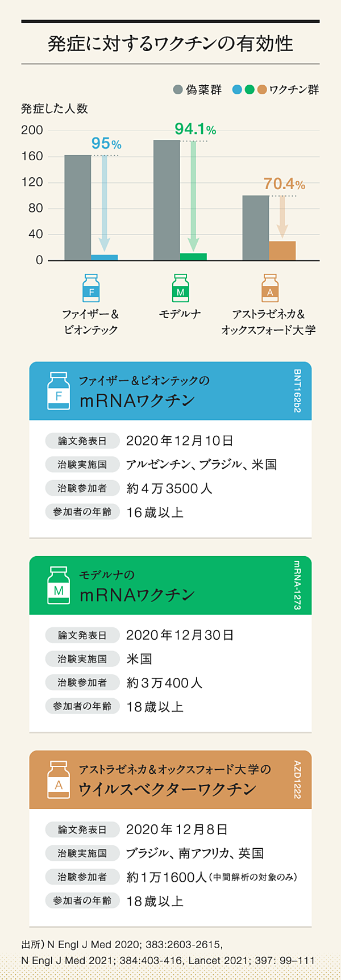The width and height of the screenshot is (341, 980).
Task: Click the green M vial icon below the chart
Action: click(180, 289)
